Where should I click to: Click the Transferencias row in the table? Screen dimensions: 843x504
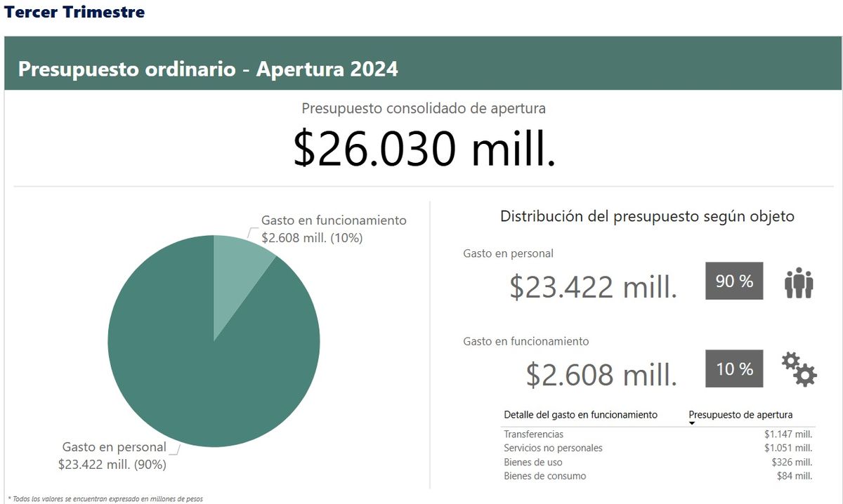[534, 434]
